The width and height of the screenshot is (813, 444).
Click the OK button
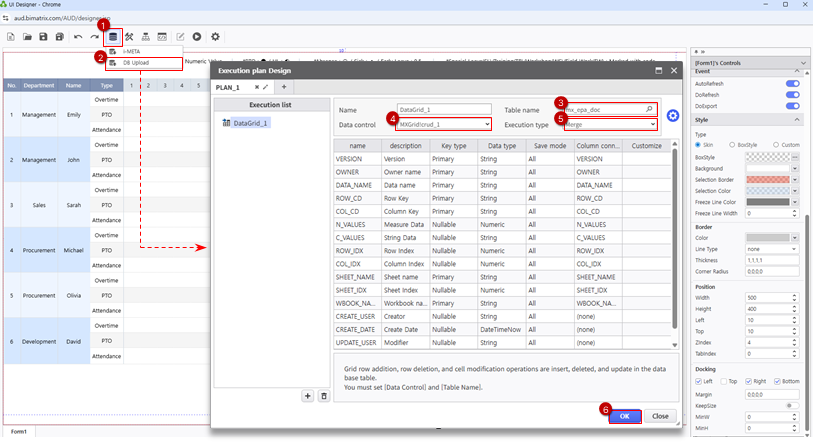coord(624,415)
